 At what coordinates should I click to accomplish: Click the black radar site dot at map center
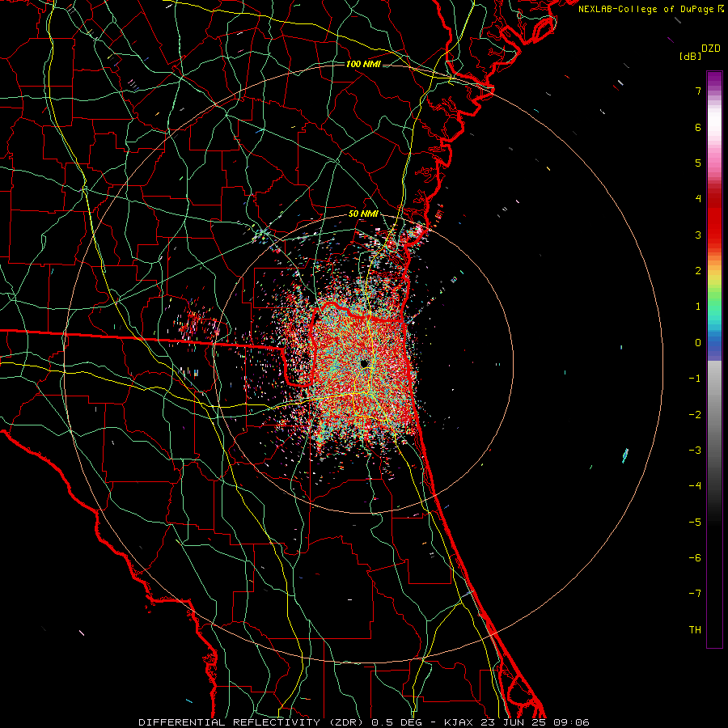point(364,362)
